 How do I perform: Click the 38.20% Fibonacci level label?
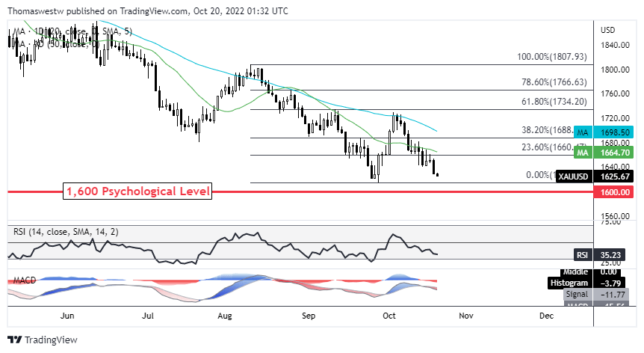click(548, 130)
